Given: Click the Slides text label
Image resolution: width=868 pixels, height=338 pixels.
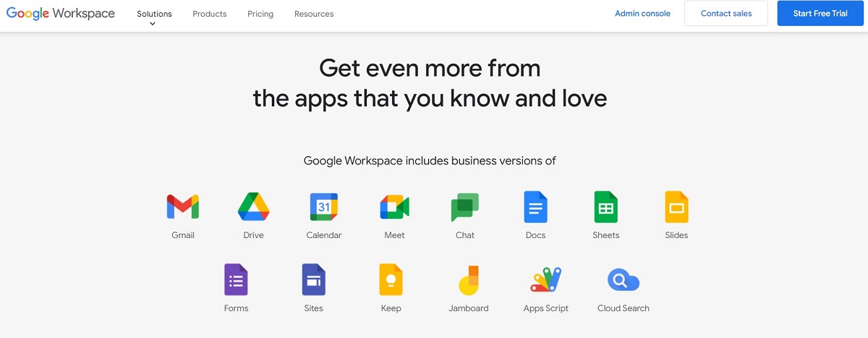Looking at the screenshot, I should point(677,235).
